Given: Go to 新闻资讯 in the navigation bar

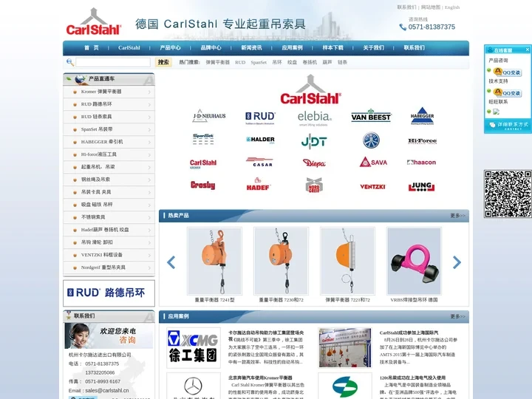Looking at the screenshot, I should tap(251, 48).
